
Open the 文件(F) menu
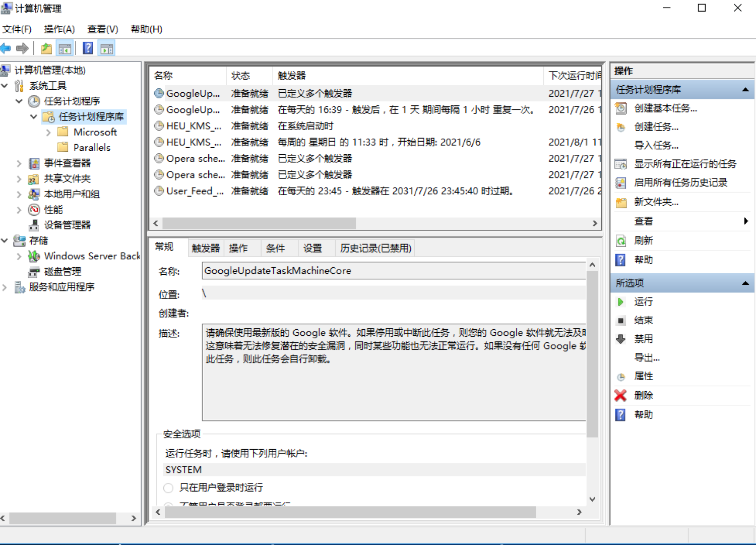point(17,29)
